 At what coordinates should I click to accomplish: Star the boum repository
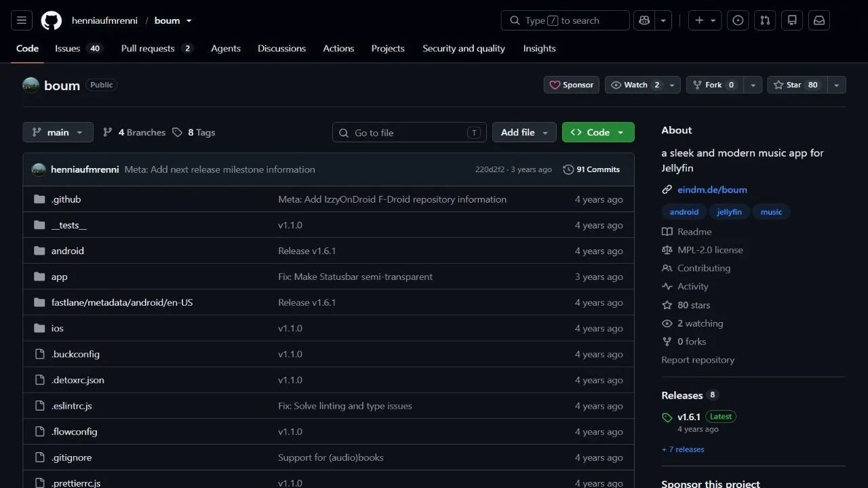(x=797, y=85)
